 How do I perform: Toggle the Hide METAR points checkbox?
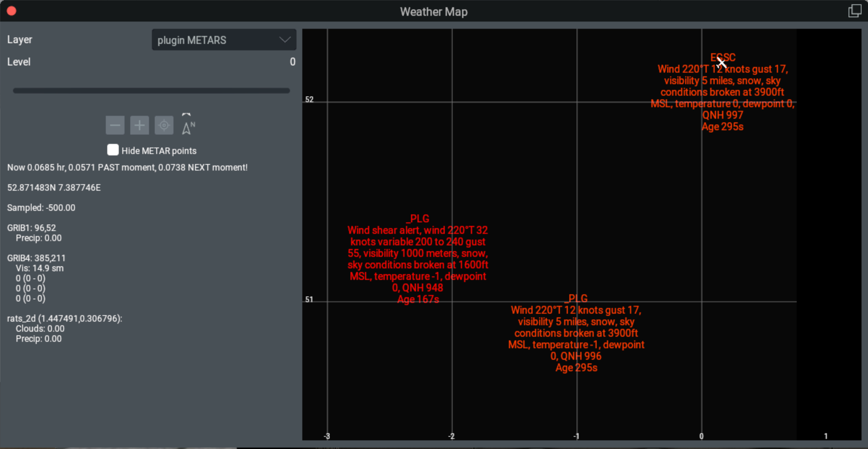point(113,150)
